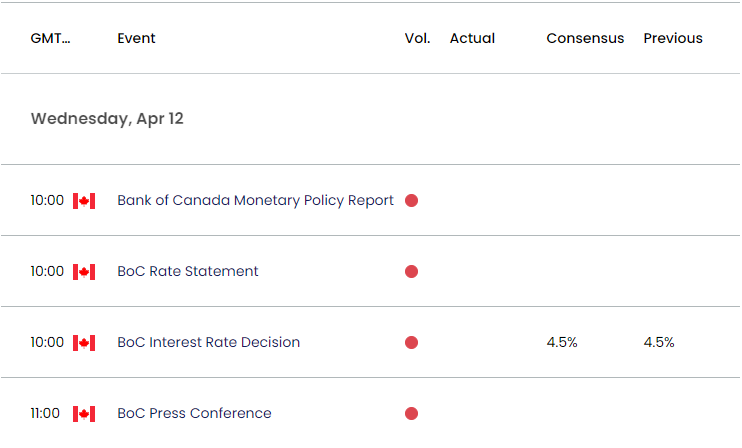Open Bank of Canada Monetary Policy Report event

tap(255, 201)
